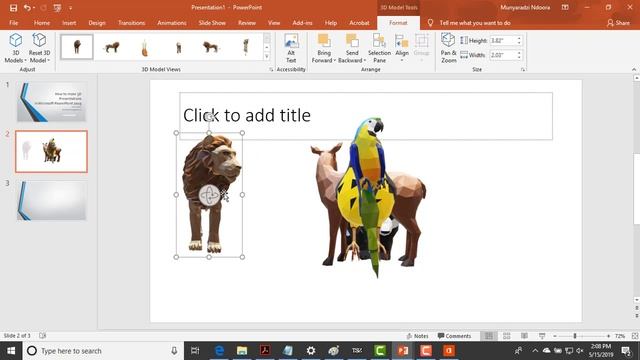Open Task View on the taskbar

coord(195,351)
